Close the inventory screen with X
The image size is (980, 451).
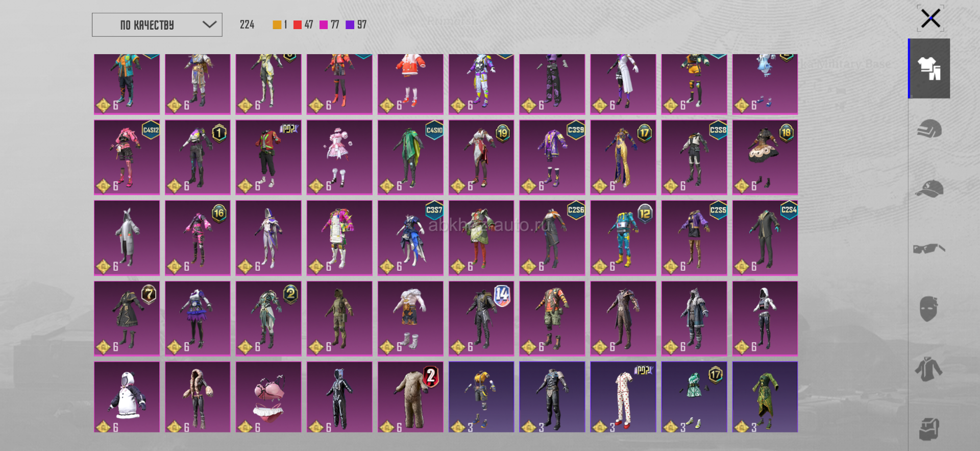pyautogui.click(x=930, y=19)
